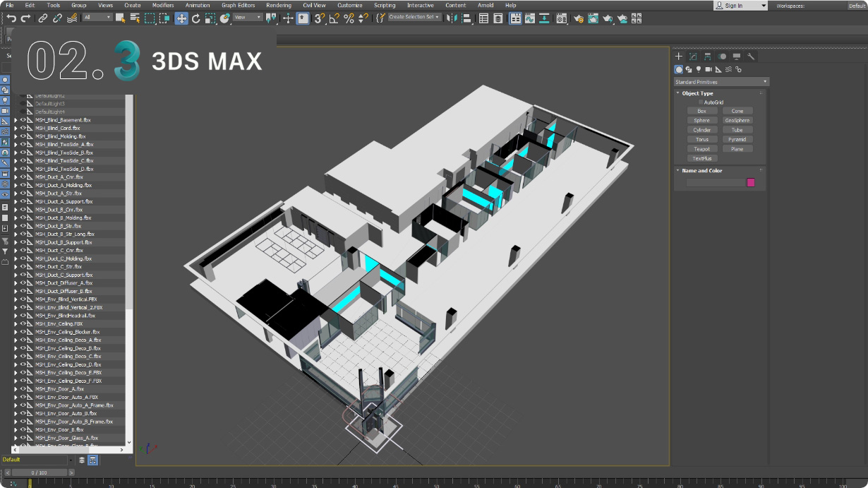This screenshot has height=488, width=868.
Task: Open the Create Selection Set dropdown
Action: [x=415, y=17]
